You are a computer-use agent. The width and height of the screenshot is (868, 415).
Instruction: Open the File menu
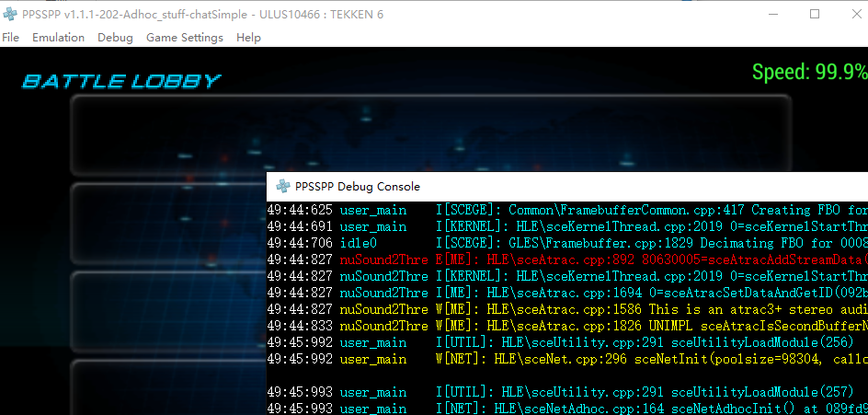pyautogui.click(x=11, y=38)
